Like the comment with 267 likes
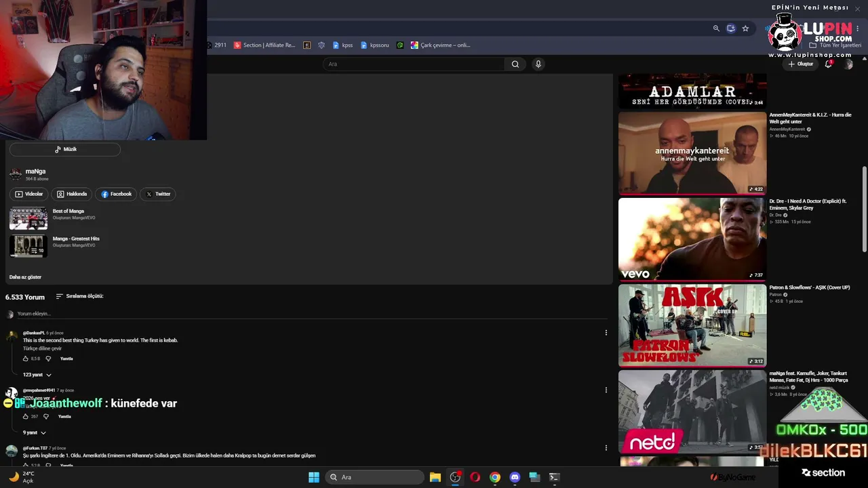This screenshot has width=868, height=488. (26, 417)
